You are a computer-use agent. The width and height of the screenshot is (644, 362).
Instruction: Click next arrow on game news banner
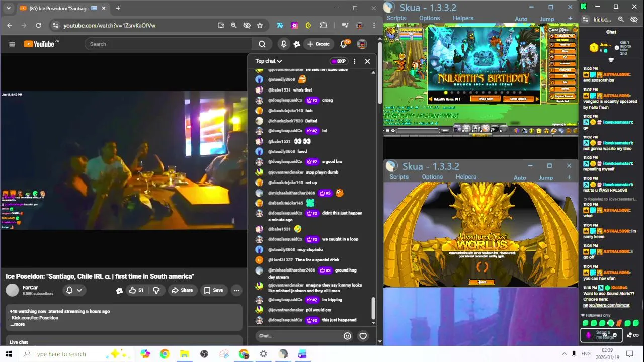[x=537, y=100]
